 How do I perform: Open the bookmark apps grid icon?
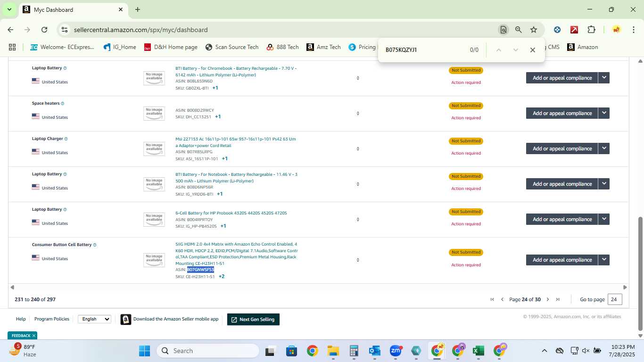tap(12, 47)
